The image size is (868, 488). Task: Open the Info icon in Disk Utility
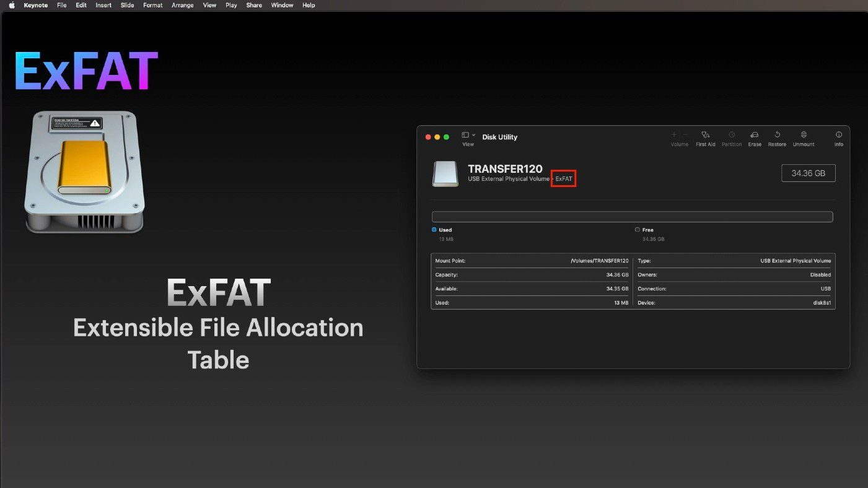coord(839,134)
